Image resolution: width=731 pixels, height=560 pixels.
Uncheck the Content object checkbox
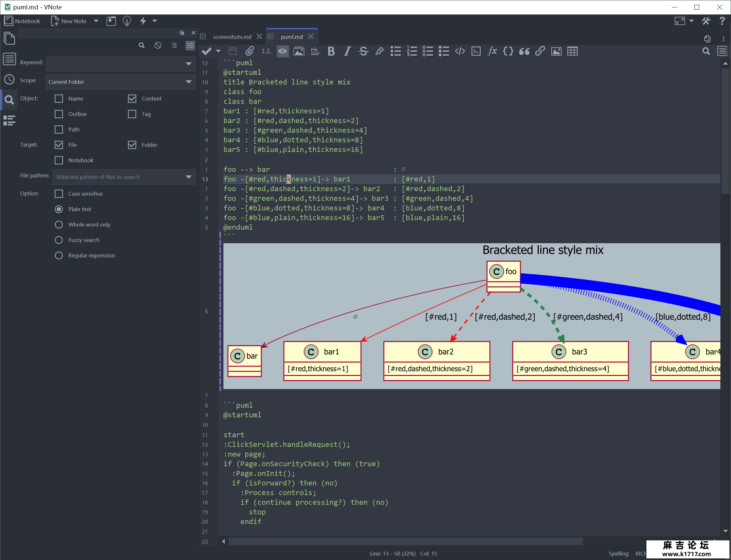132,98
